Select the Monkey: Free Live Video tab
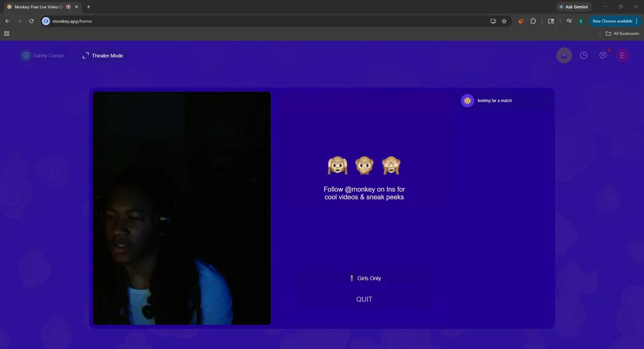 (x=42, y=7)
